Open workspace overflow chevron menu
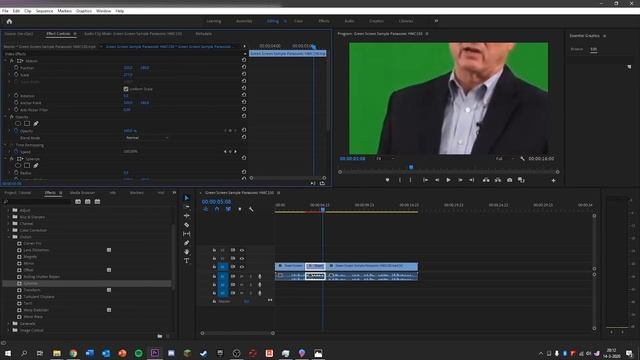 [436, 21]
